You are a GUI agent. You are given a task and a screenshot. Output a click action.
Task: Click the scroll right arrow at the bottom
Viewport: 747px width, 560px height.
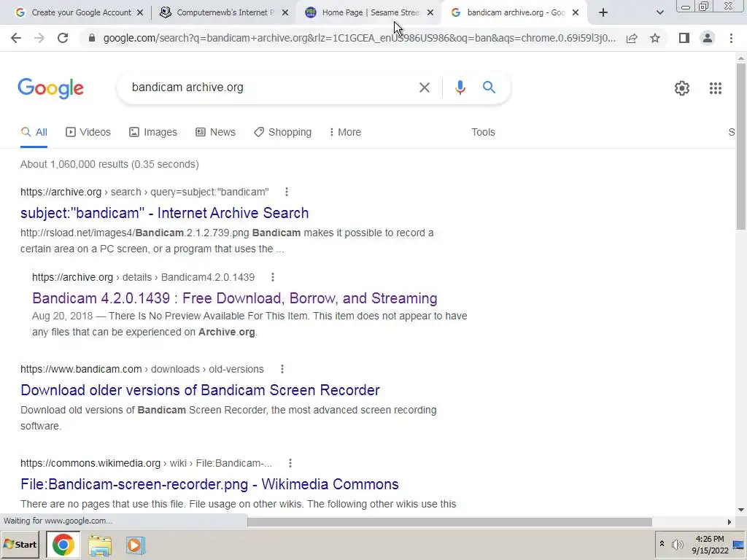(x=729, y=522)
